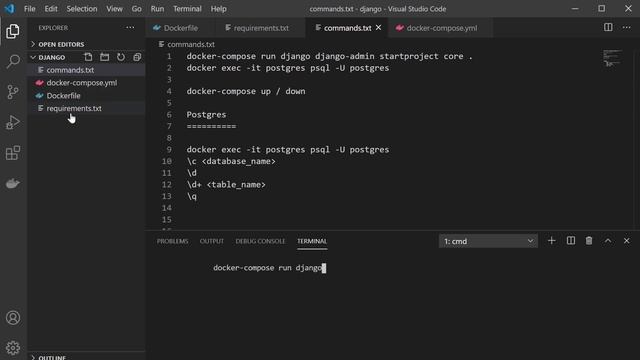The height and width of the screenshot is (360, 640).
Task: Click the '\q' line in the editor
Action: point(192,196)
